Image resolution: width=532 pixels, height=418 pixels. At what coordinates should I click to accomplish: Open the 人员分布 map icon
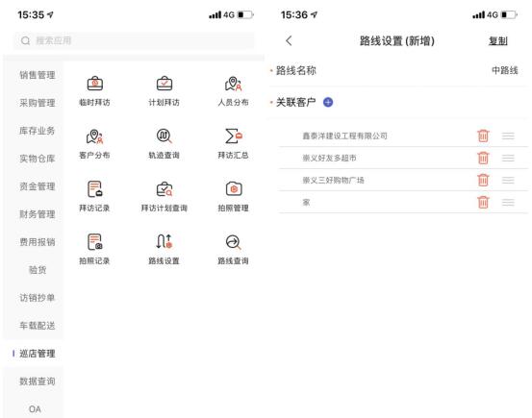click(x=234, y=84)
